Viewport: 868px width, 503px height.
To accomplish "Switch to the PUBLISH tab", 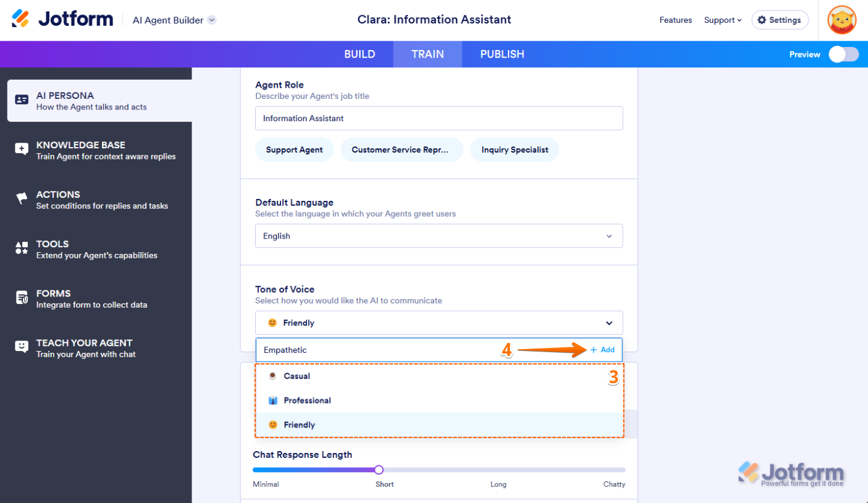I will pos(502,54).
